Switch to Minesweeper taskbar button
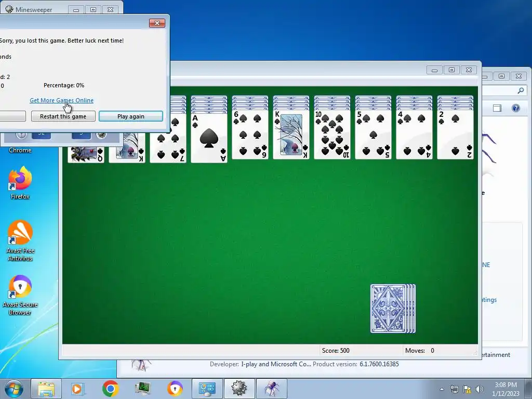Screen dimensions: 532x399 (239, 389)
